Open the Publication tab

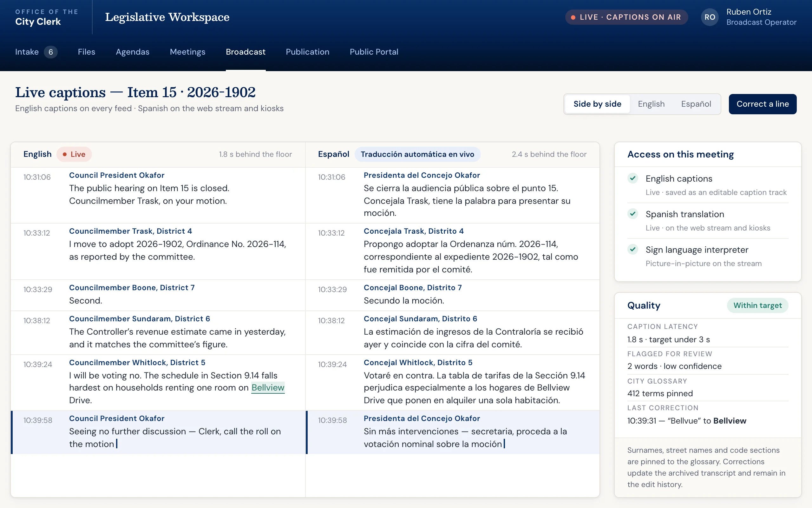[x=307, y=52]
